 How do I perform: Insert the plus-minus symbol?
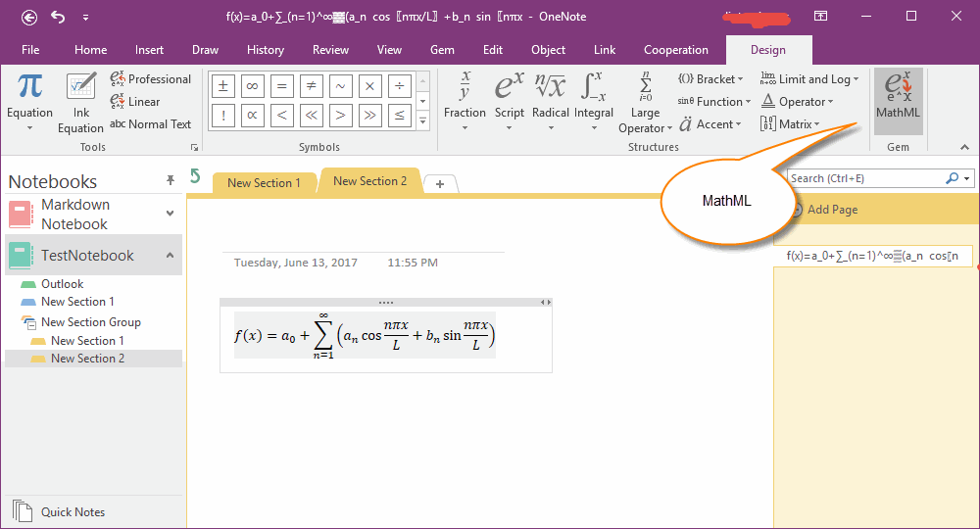(x=223, y=86)
